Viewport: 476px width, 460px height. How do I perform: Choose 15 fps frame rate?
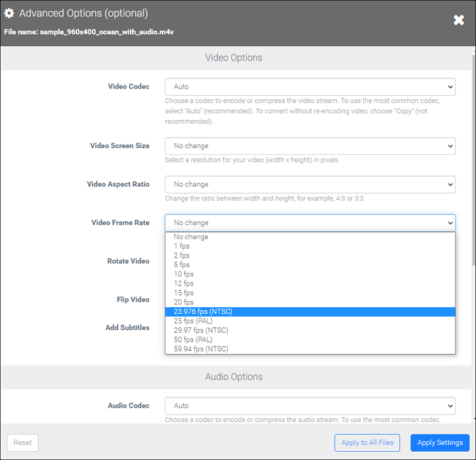(x=184, y=293)
